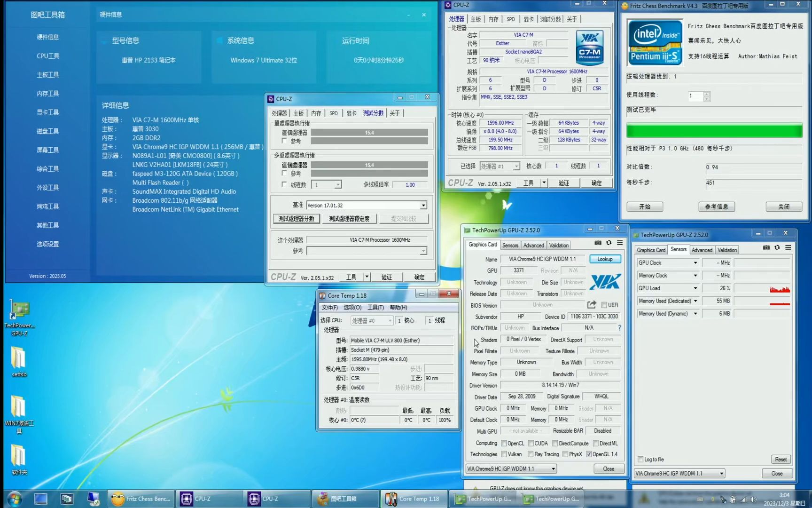Click GPU-Z screenshot camera icon

click(x=598, y=243)
